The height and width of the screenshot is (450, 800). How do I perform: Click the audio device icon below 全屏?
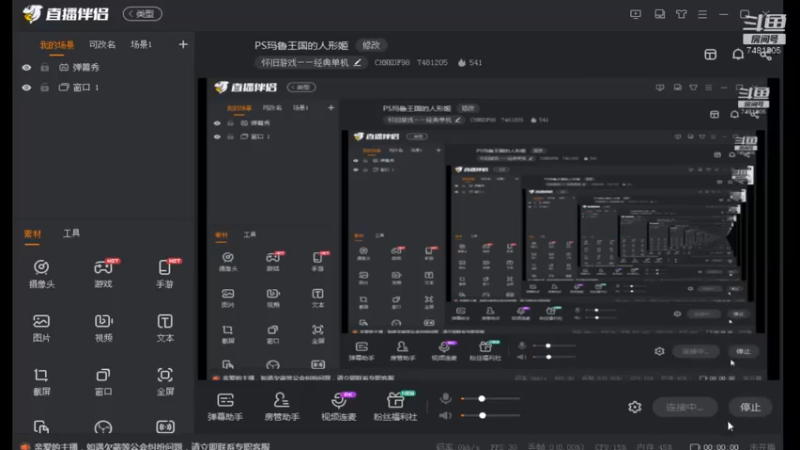[x=165, y=427]
